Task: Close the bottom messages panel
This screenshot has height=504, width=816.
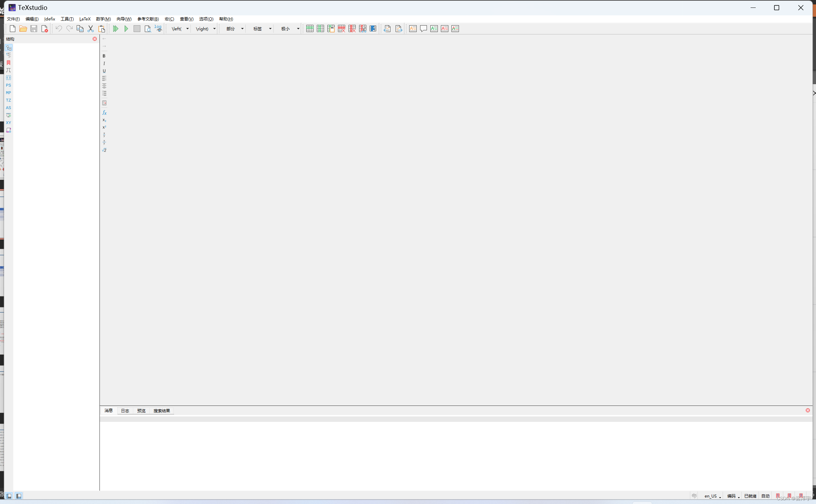Action: (808, 410)
